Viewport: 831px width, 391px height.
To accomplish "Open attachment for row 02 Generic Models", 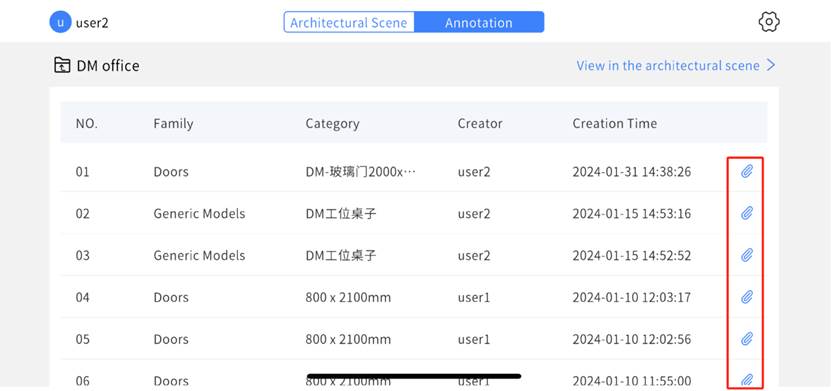I will click(747, 213).
